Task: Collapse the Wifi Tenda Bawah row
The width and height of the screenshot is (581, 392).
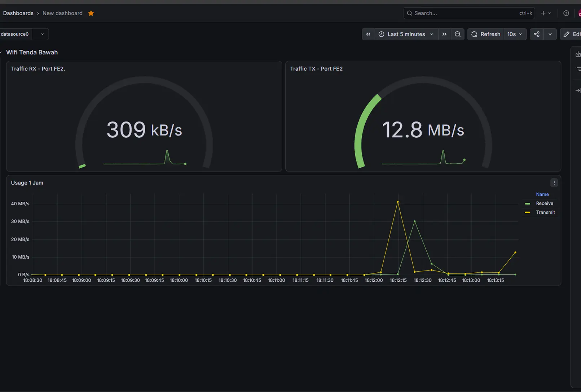Action: [32, 52]
